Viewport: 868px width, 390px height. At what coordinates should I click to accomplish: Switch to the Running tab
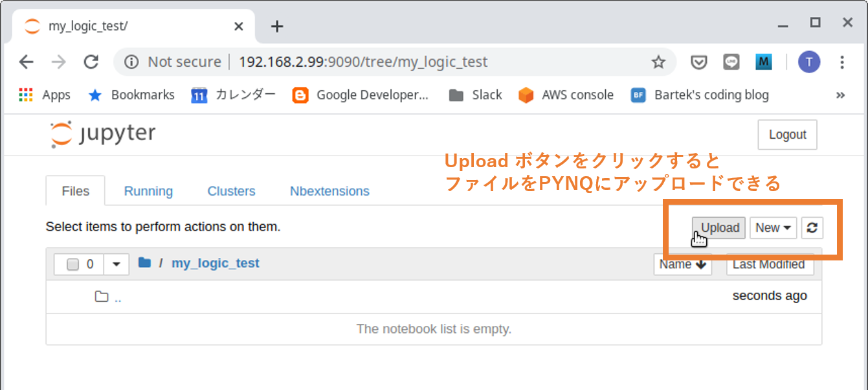click(x=148, y=191)
